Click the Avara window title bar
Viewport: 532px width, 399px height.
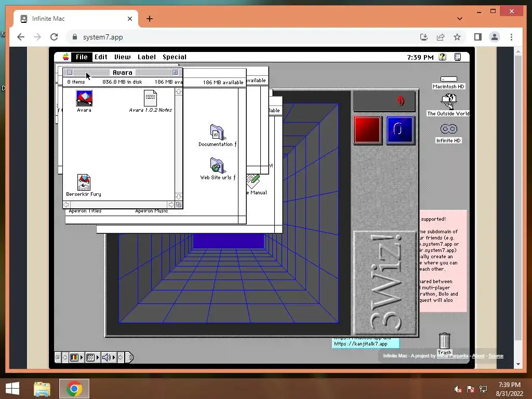[123, 72]
